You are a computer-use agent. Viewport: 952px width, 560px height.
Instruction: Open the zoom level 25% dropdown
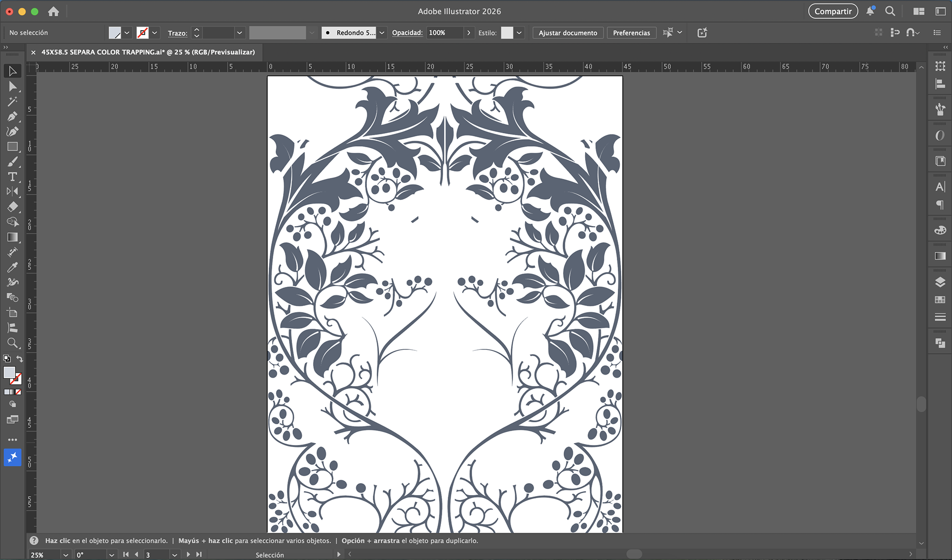pyautogui.click(x=65, y=555)
